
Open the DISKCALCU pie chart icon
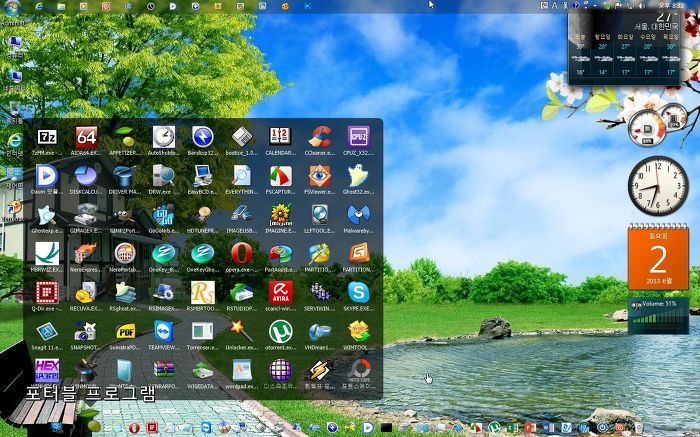86,175
